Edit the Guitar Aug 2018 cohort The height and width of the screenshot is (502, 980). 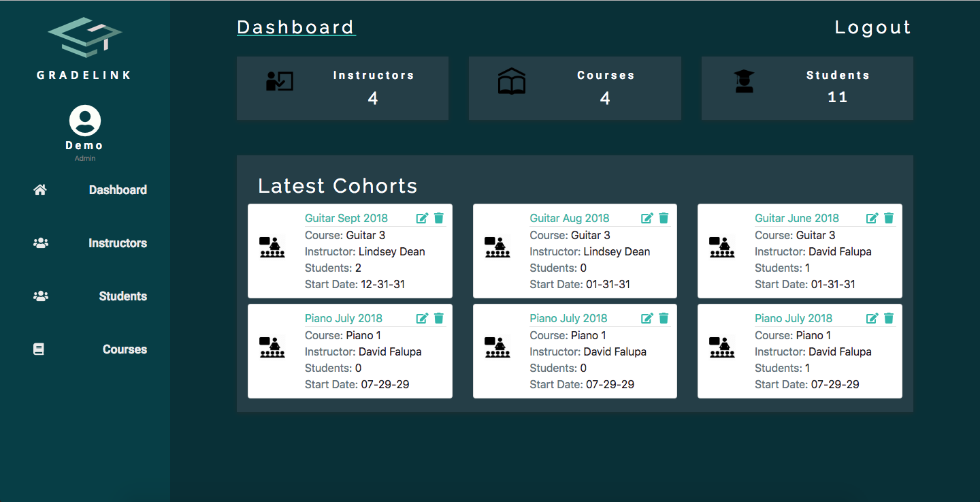[647, 218]
